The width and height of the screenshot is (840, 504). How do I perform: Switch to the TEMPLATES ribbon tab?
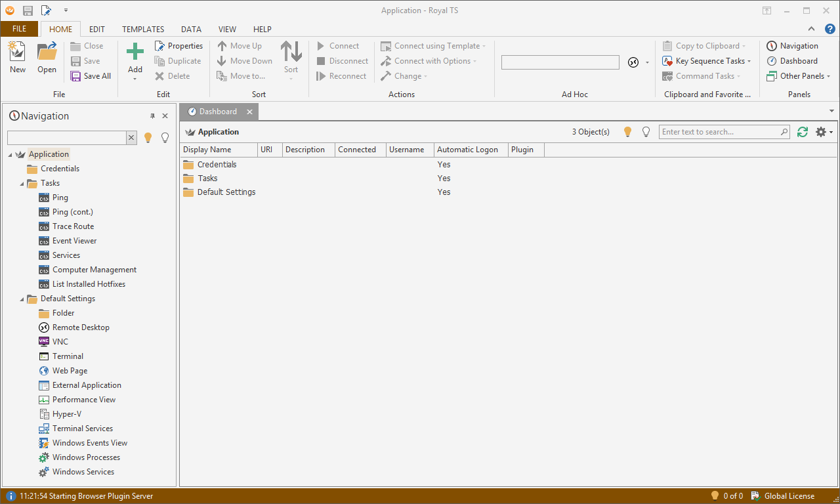(143, 30)
